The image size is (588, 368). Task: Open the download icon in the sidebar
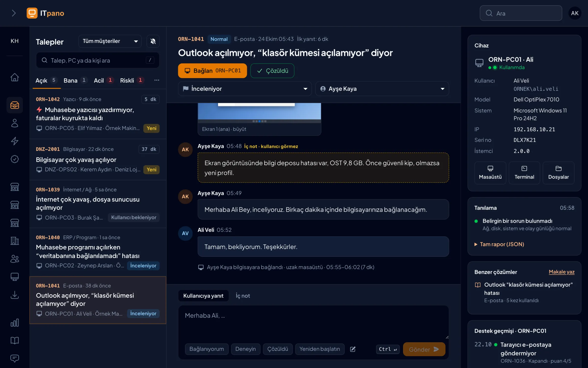[x=15, y=295]
